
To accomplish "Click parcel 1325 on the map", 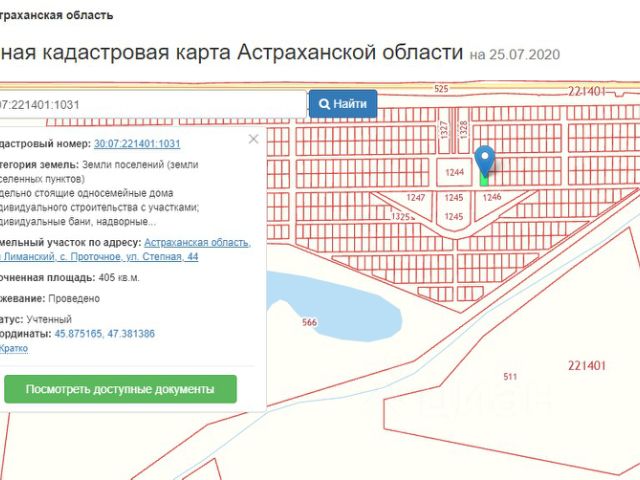I will [401, 216].
